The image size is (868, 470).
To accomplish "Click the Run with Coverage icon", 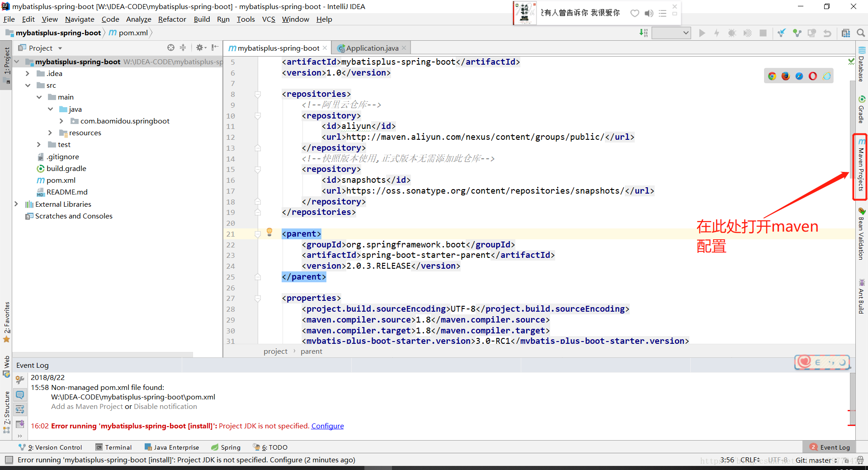I will (747, 33).
